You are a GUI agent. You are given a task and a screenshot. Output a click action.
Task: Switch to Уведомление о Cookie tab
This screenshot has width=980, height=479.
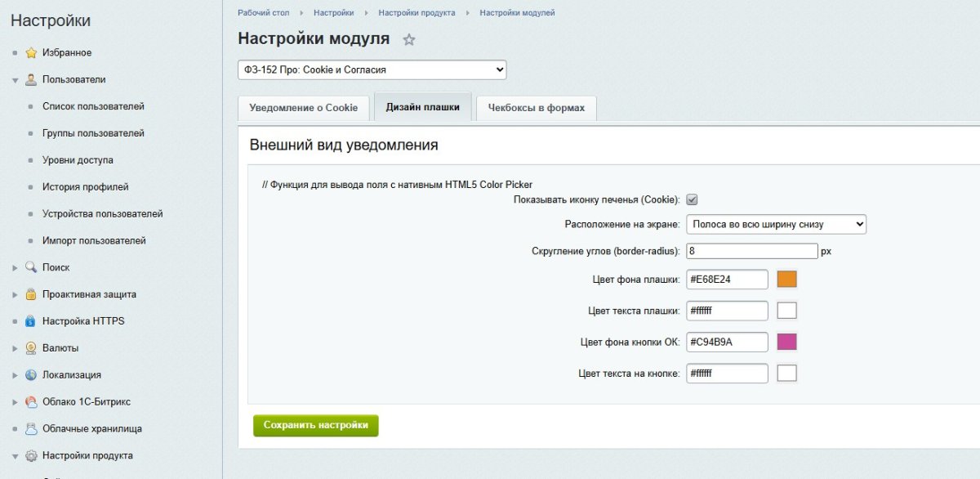click(304, 108)
